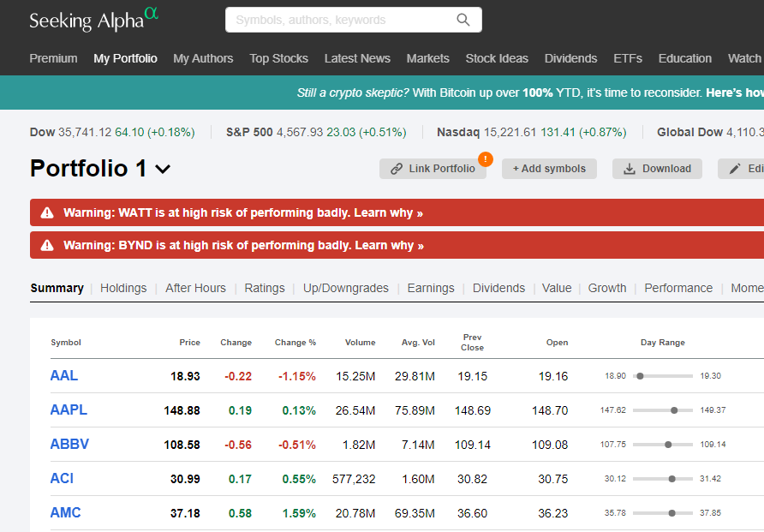Sort by the Prev Close column header
This screenshot has width=764, height=532.
click(472, 343)
